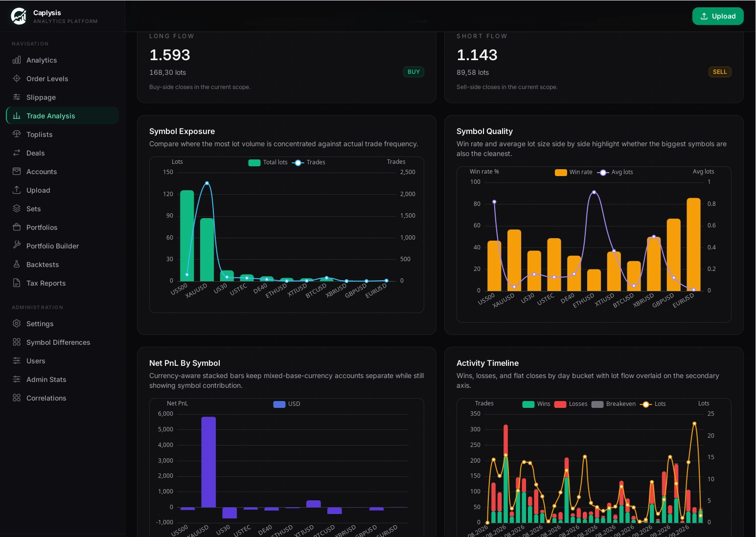Click the Settings gear icon
Image resolution: width=756 pixels, height=537 pixels.
point(17,324)
